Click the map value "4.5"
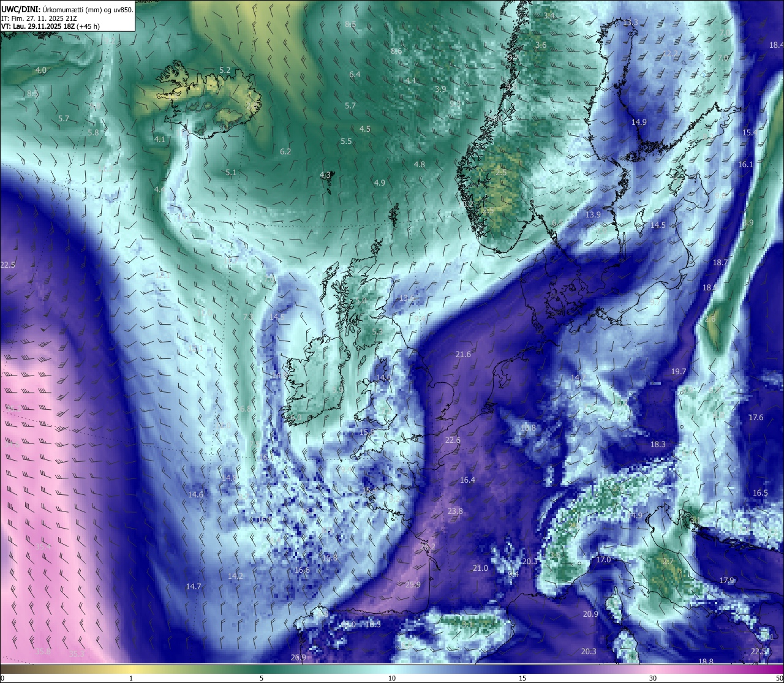 (x=365, y=129)
